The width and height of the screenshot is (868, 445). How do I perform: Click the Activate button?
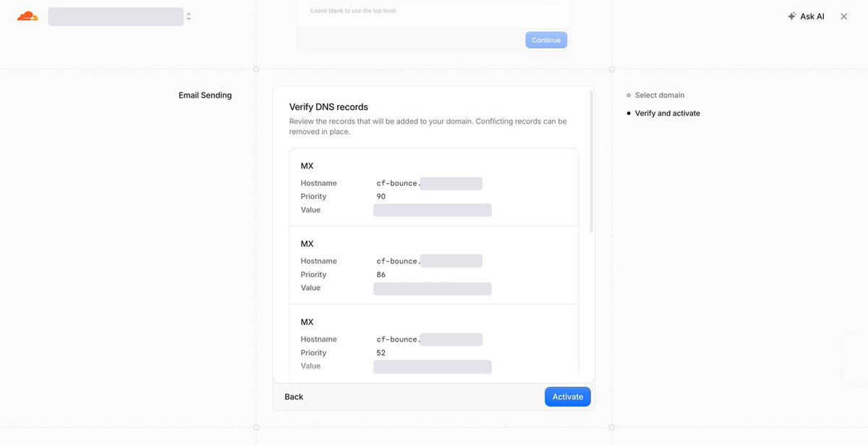point(568,397)
